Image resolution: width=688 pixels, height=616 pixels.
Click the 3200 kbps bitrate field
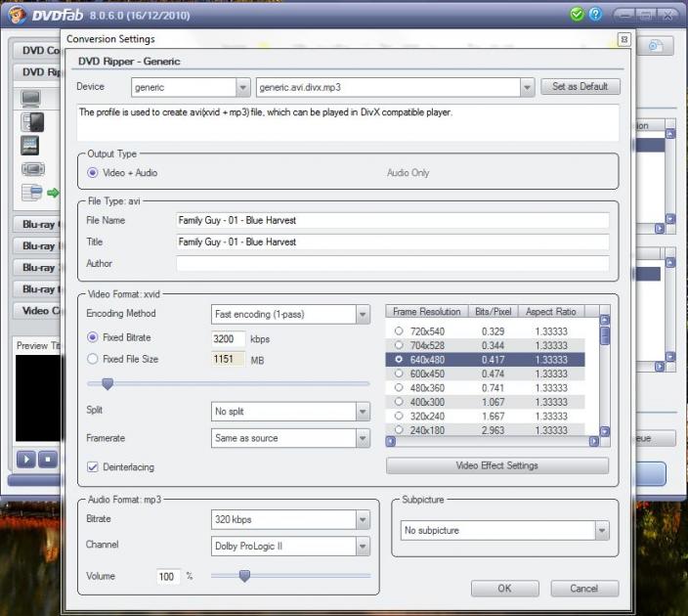point(228,338)
